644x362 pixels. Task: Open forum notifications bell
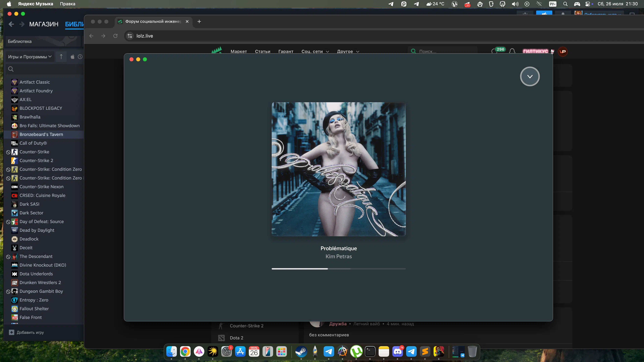pyautogui.click(x=512, y=51)
